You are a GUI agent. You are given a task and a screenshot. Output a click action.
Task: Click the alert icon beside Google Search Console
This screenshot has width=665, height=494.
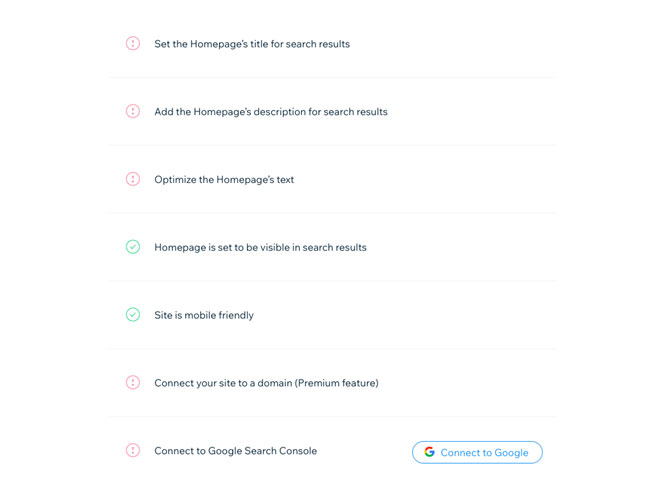point(133,450)
